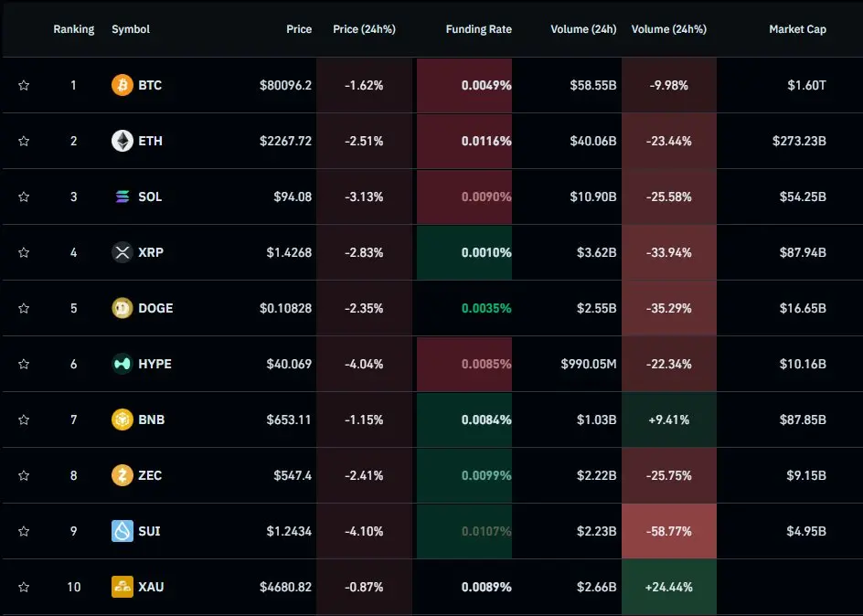Toggle the XAU favorite star
The width and height of the screenshot is (863, 616).
(x=24, y=587)
